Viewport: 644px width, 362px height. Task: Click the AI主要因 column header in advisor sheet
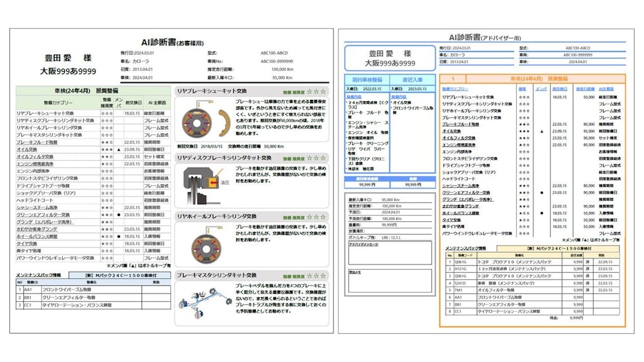tap(606, 89)
